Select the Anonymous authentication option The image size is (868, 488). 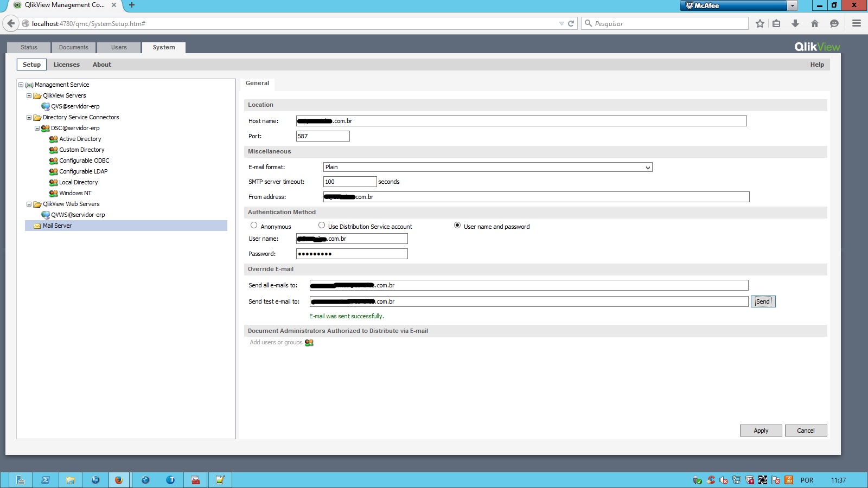254,225
